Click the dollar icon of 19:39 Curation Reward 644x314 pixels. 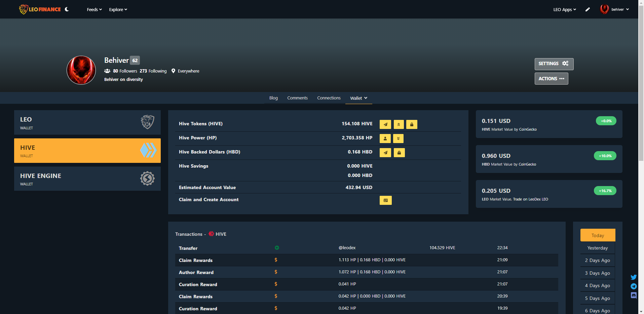coord(276,308)
